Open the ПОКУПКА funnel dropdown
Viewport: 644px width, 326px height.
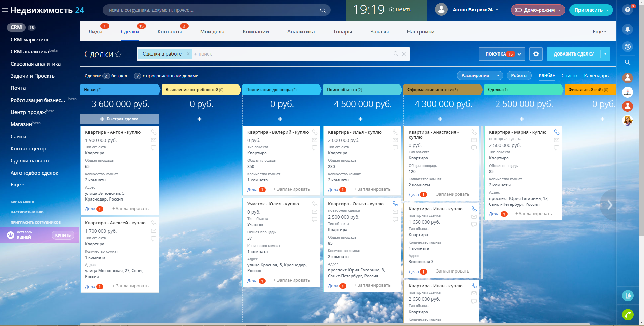pyautogui.click(x=502, y=54)
